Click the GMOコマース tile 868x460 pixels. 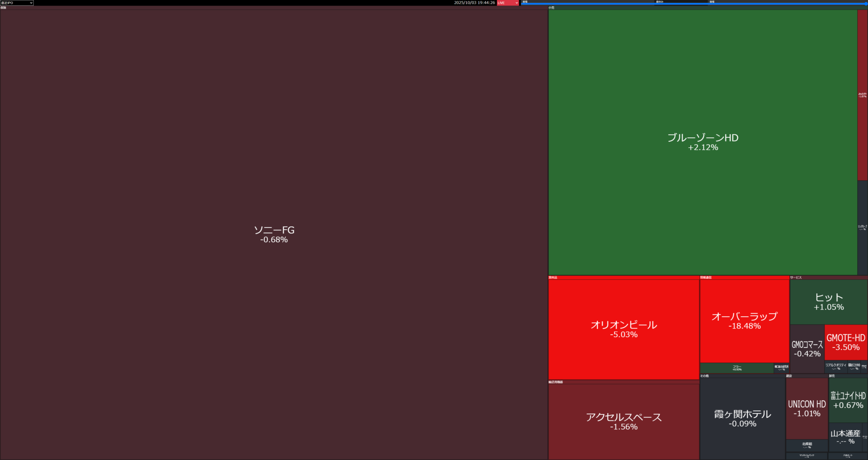pos(807,348)
